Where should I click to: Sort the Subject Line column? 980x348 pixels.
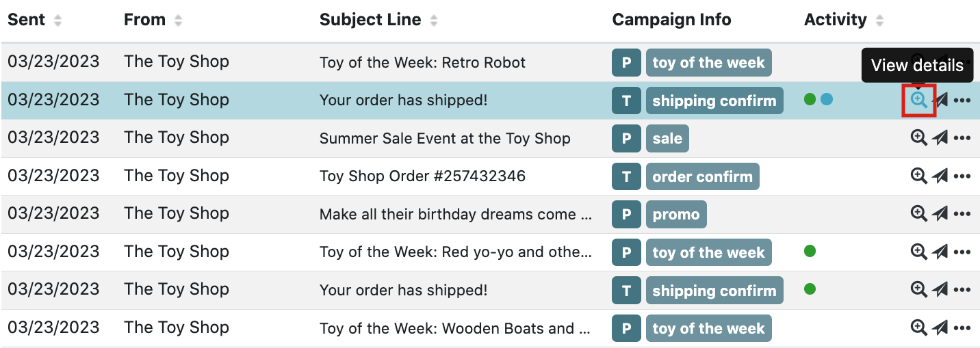433,21
